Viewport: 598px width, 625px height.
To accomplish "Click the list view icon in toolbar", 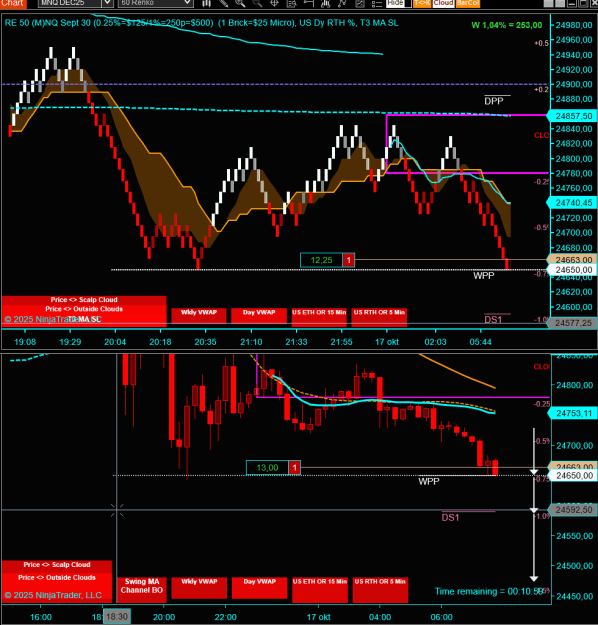I will (x=377, y=4).
